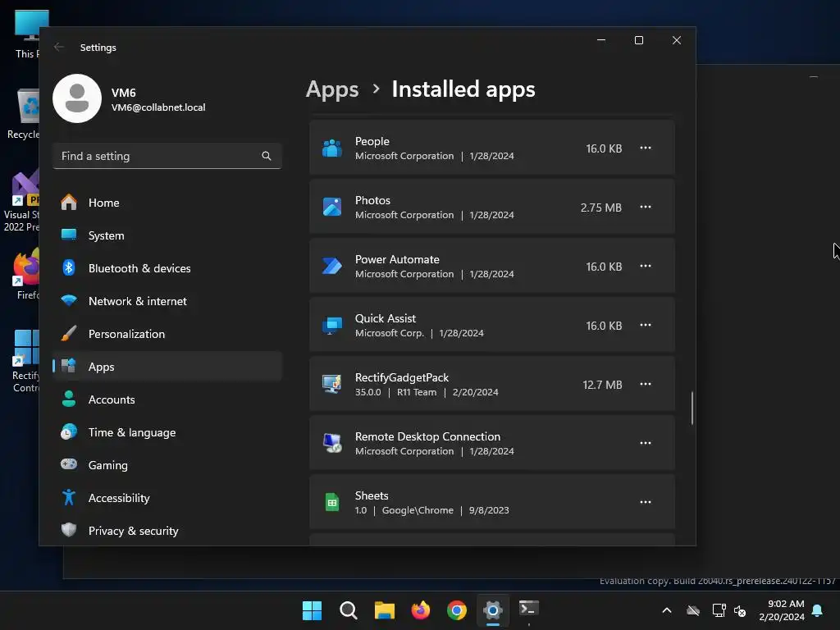Click the '12.7 MB' size value
The width and height of the screenshot is (840, 630).
point(602,385)
